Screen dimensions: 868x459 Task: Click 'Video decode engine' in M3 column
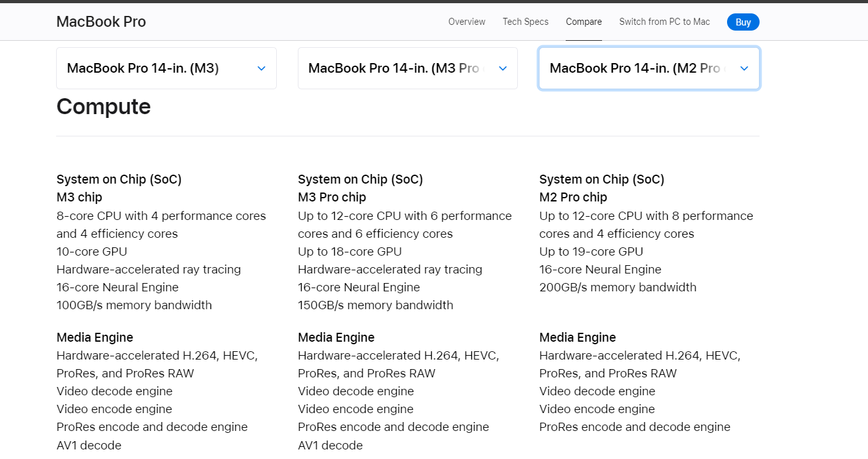point(115,391)
